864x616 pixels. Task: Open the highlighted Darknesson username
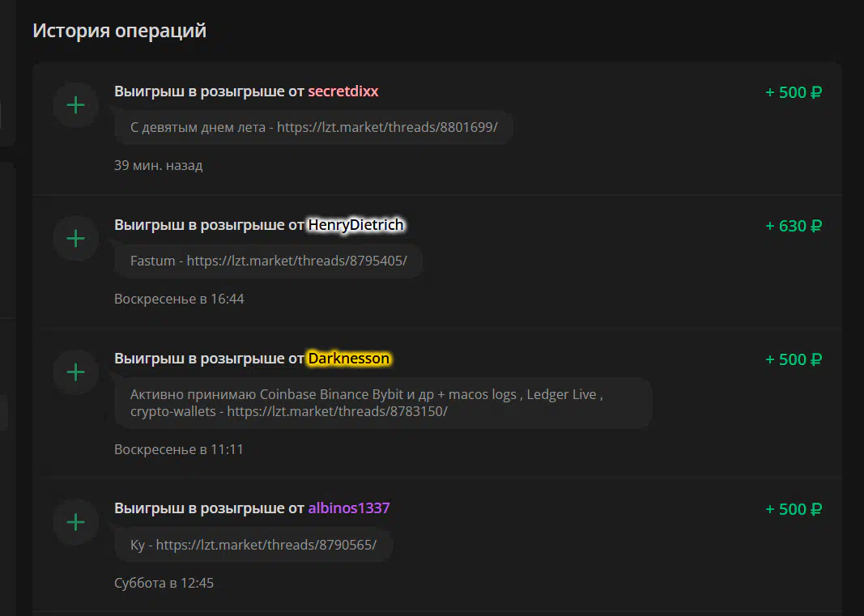(x=348, y=358)
